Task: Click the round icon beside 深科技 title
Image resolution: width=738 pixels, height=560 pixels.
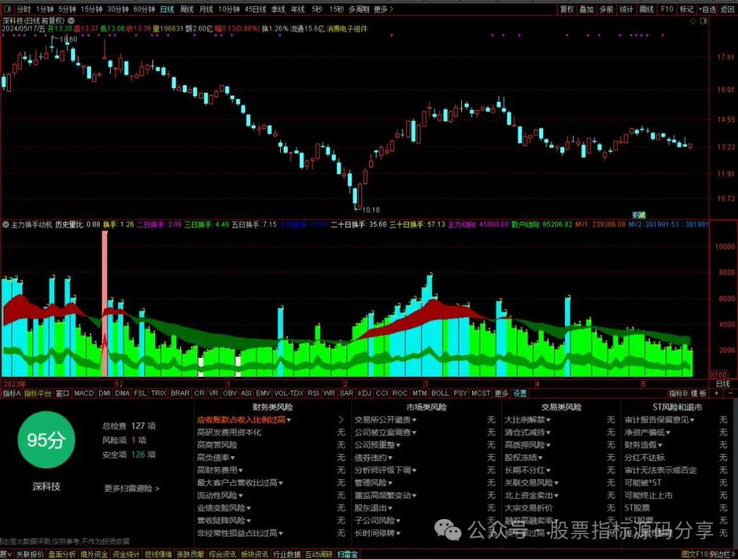Action: [x=71, y=20]
